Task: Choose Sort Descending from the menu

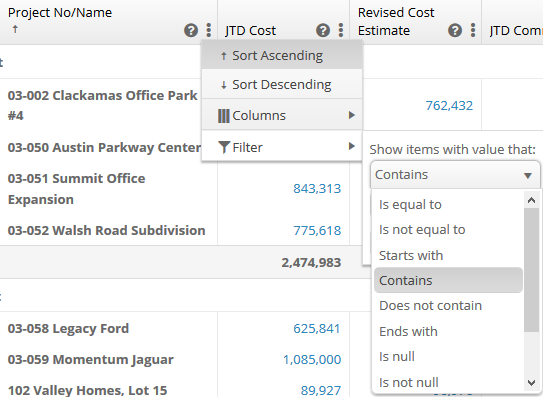Action: (x=282, y=84)
